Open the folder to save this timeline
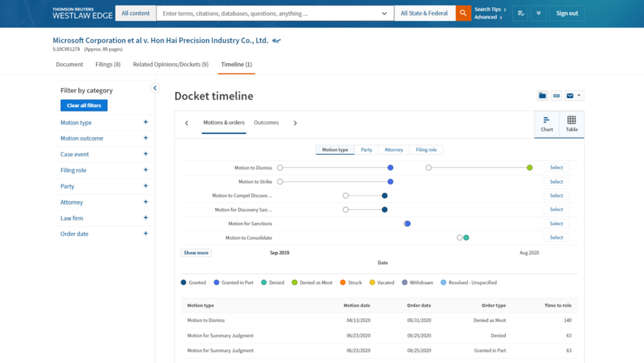 coord(542,95)
